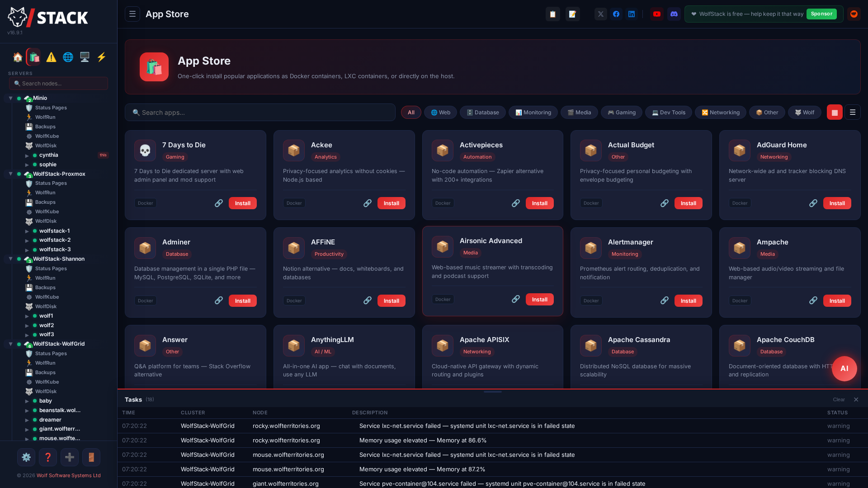Viewport: 868px width, 488px height.
Task: Open the floating AI assistant button
Action: (x=844, y=369)
